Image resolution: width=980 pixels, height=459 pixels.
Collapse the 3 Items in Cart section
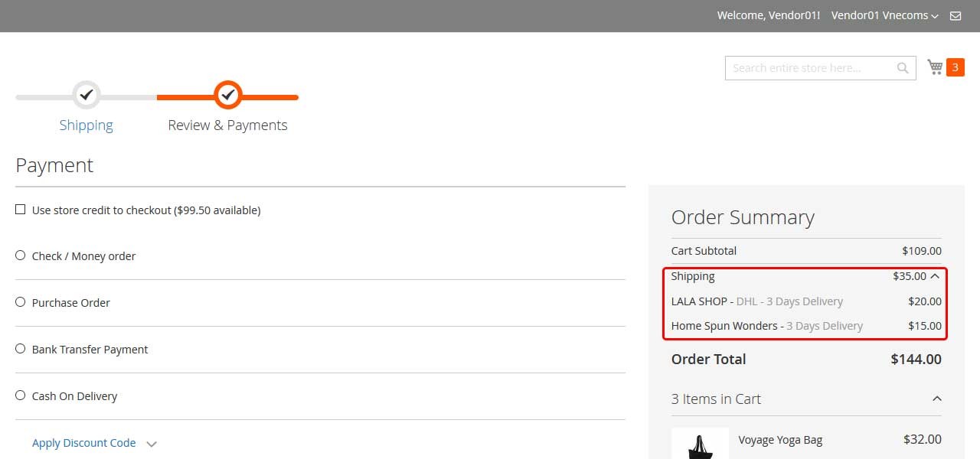[x=937, y=398]
